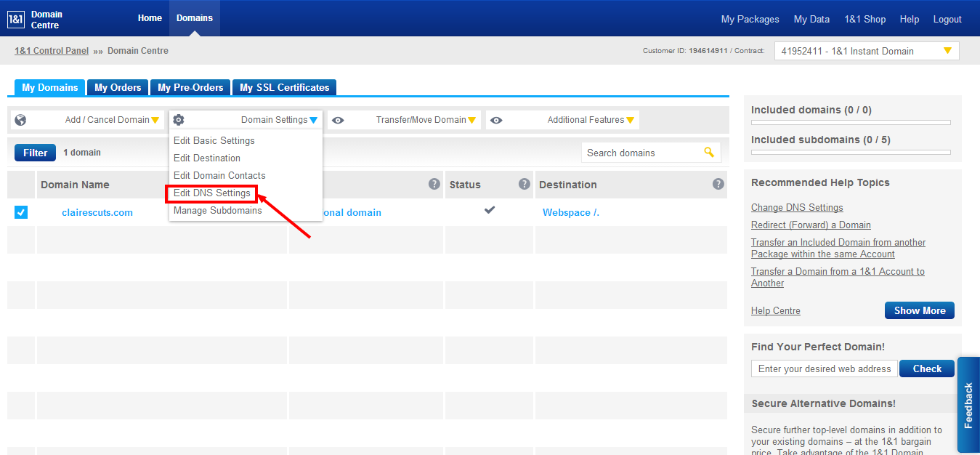The image size is (980, 455).
Task: Click the Show More button
Action: [919, 310]
